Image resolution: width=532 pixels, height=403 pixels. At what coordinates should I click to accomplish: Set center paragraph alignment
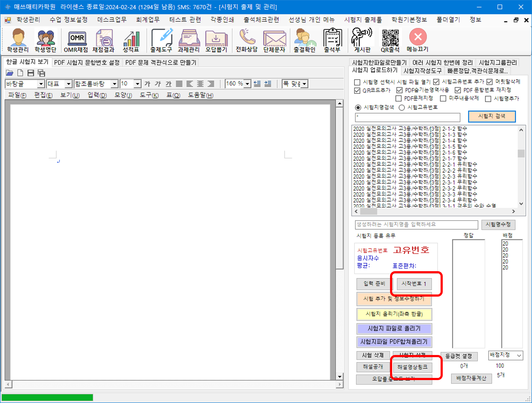200,84
